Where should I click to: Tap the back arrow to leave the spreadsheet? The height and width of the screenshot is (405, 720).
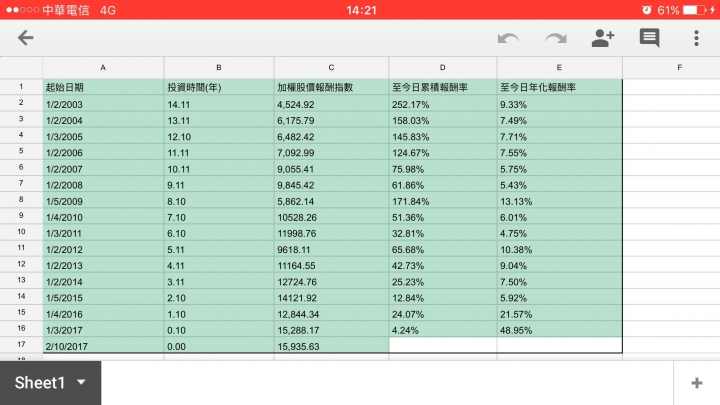pos(26,38)
